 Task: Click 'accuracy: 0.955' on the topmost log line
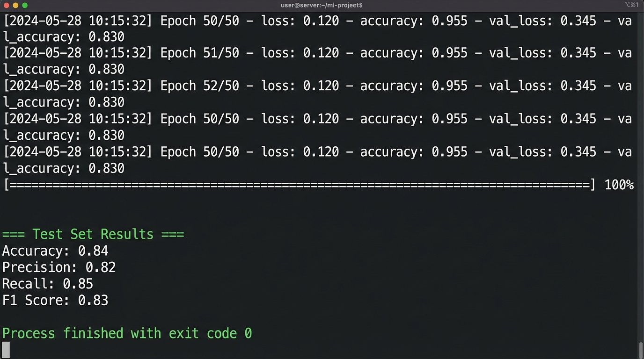[414, 21]
